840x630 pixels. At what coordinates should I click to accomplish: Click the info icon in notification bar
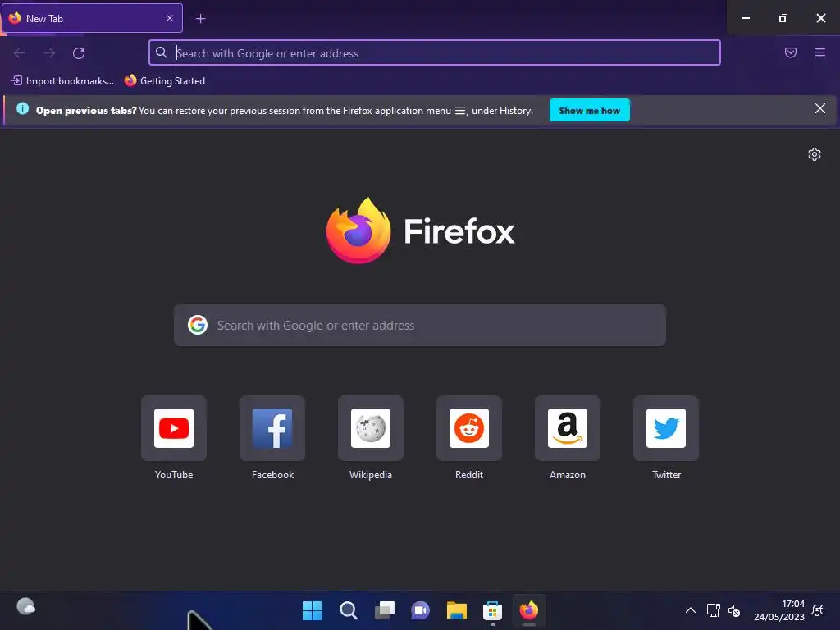click(x=22, y=109)
